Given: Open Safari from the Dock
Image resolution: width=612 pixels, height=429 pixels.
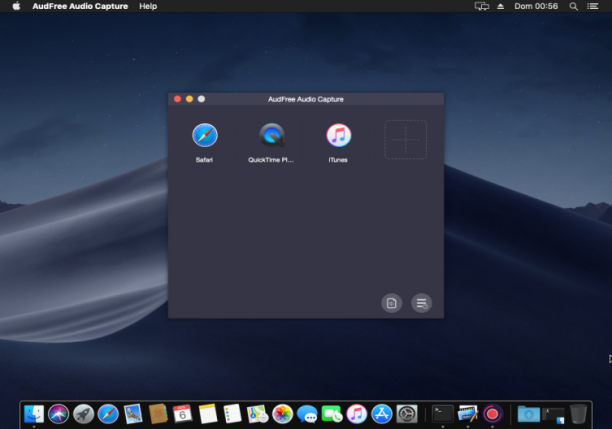Looking at the screenshot, I should (x=108, y=414).
